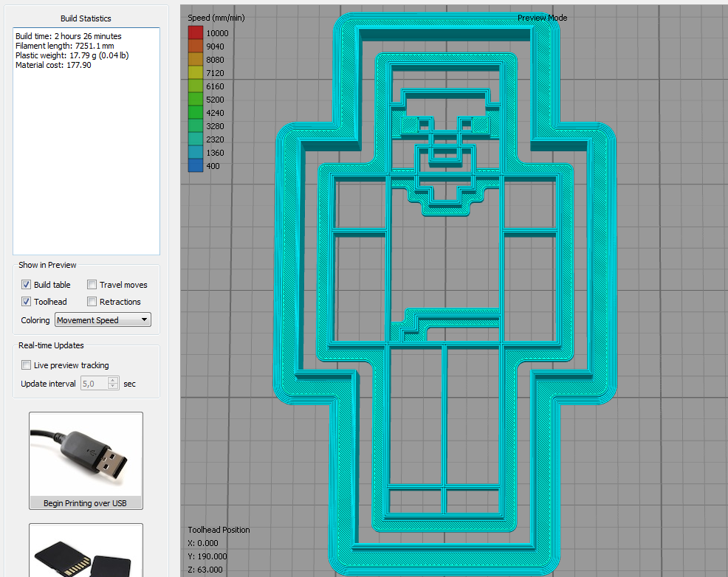Click the 5200 green speed swatch
The width and height of the screenshot is (728, 577).
(196, 100)
